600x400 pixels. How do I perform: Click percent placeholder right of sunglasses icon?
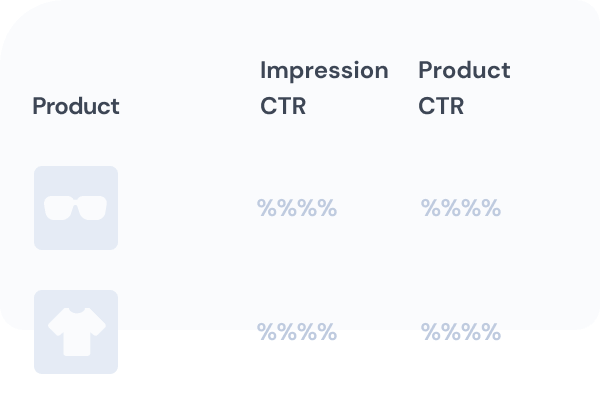[x=297, y=208]
